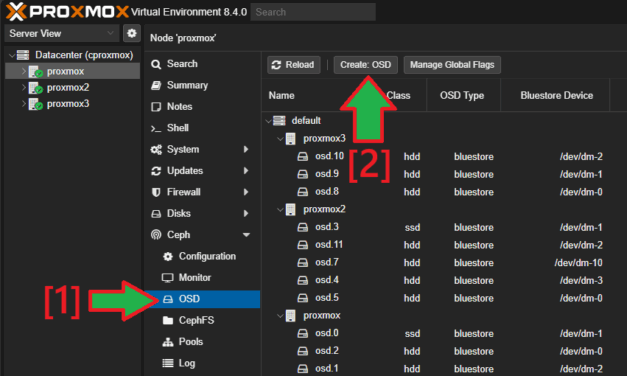This screenshot has height=376, width=627.
Task: Click the Ceph logo icon
Action: click(x=156, y=235)
